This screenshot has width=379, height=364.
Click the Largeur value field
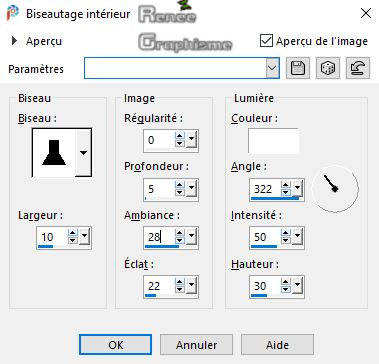click(x=52, y=237)
